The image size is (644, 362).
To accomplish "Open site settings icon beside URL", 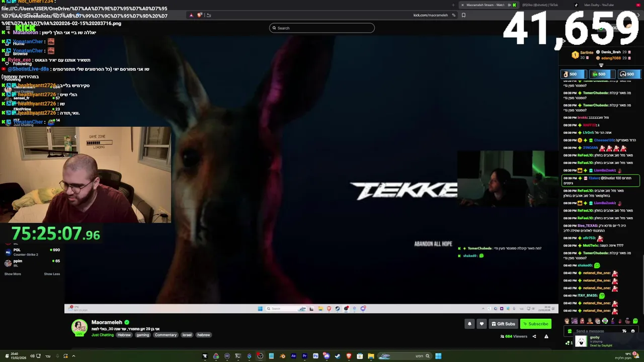I will click(454, 15).
